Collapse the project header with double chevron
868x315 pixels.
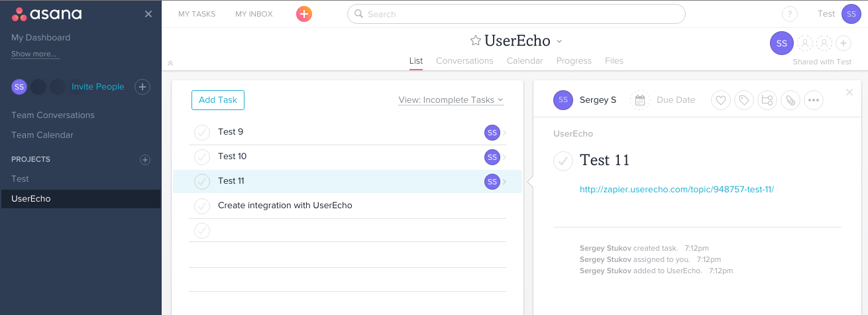[170, 63]
